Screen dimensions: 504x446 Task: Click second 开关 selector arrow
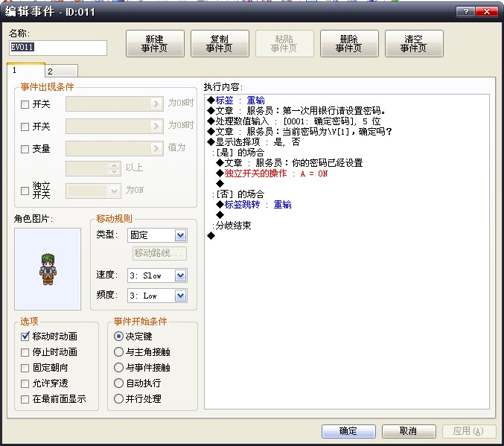(x=156, y=126)
